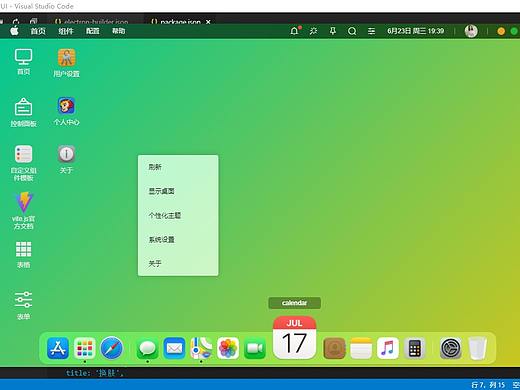Click the orange circle window button
The image size is (520, 390).
[501, 31]
